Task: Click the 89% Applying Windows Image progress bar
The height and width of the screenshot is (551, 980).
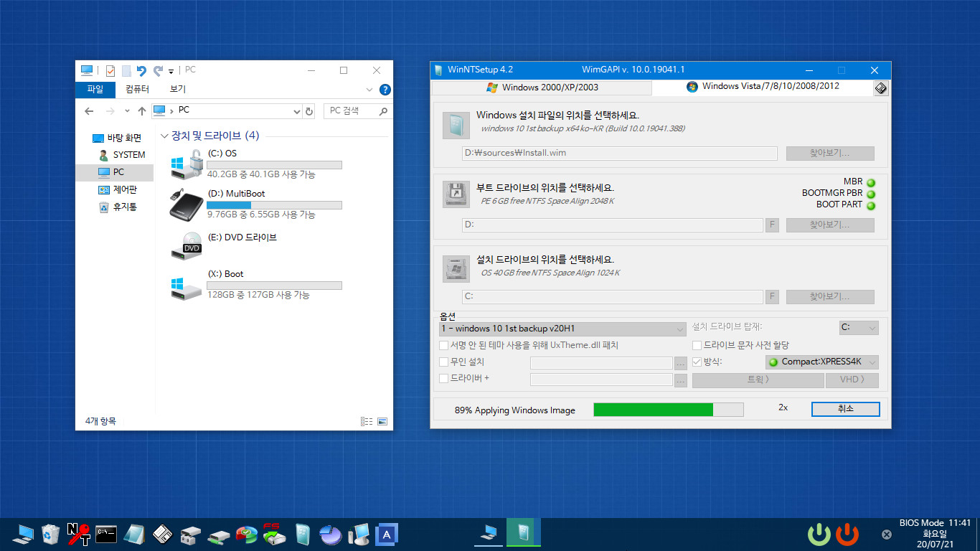Action: [x=668, y=410]
